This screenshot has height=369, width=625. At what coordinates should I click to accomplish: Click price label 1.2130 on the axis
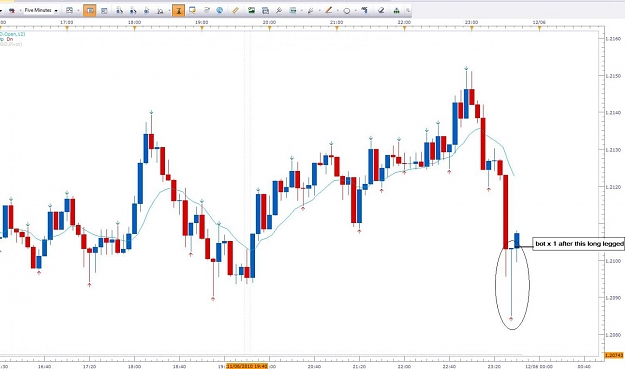coord(613,150)
